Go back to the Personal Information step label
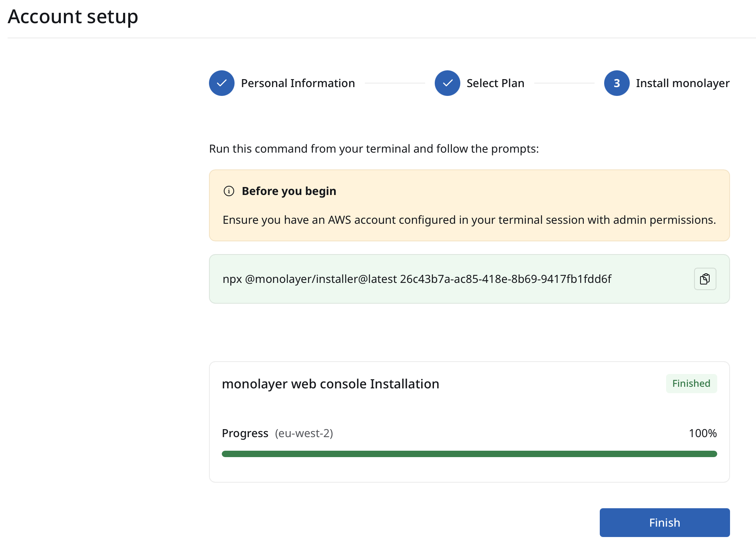Viewport: 756px width, 549px height. click(x=298, y=83)
